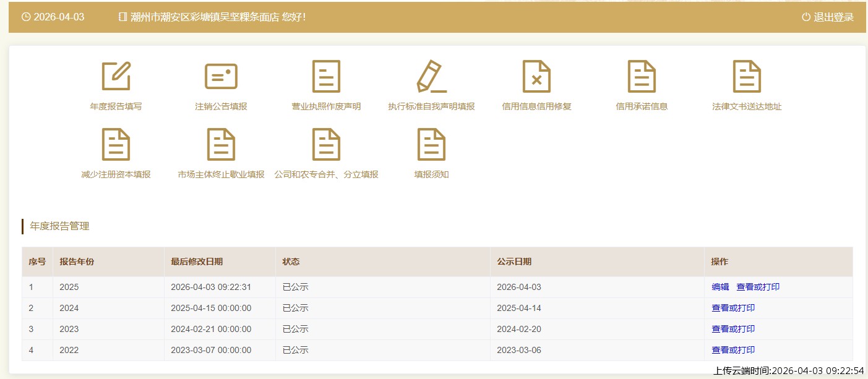Click 查看或打印 for the 2022 report
This screenshot has height=379, width=868.
(733, 350)
